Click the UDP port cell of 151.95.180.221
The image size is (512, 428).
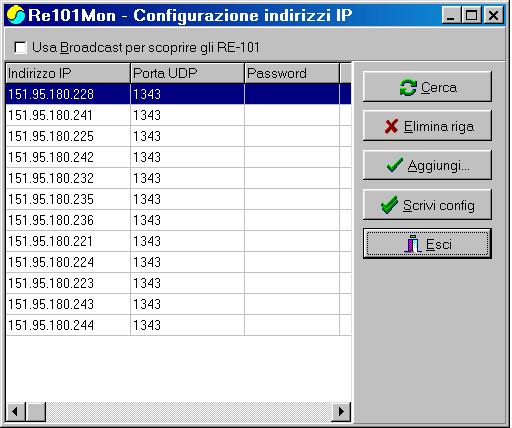coord(187,241)
